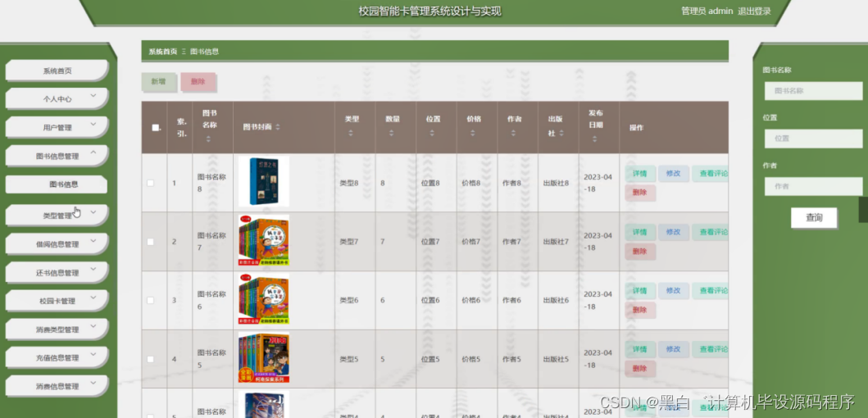This screenshot has height=418, width=868.
Task: Sort by the 类型 column sort icon
Action: (351, 134)
